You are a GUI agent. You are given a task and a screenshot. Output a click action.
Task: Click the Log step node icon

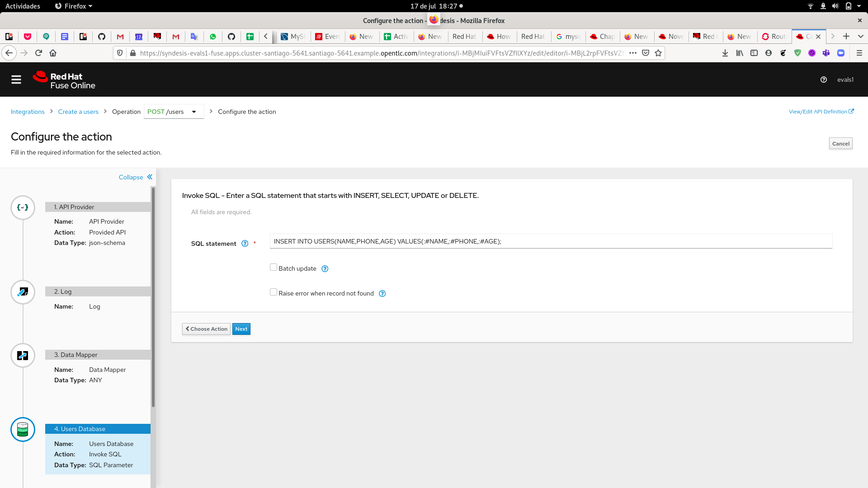(23, 292)
